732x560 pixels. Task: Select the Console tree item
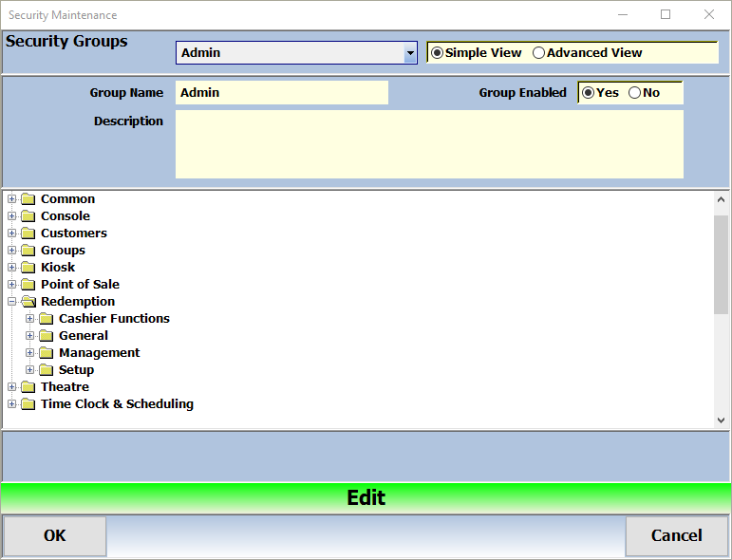[x=66, y=216]
